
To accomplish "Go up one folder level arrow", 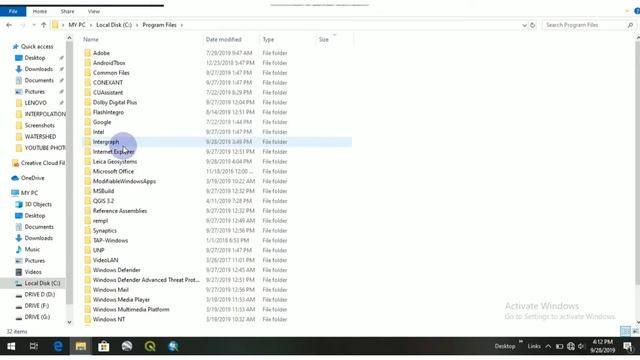I will (44, 25).
